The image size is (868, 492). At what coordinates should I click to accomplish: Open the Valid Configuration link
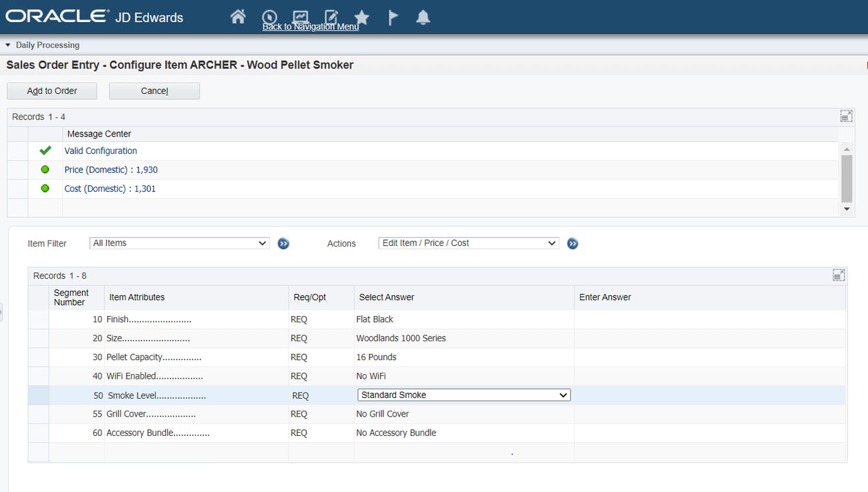101,150
